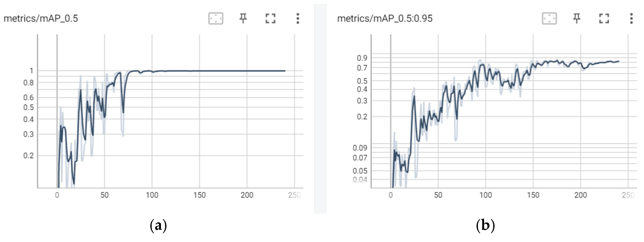
Task: Click the metrics/mAP_0.5 chart title
Action: click(41, 18)
